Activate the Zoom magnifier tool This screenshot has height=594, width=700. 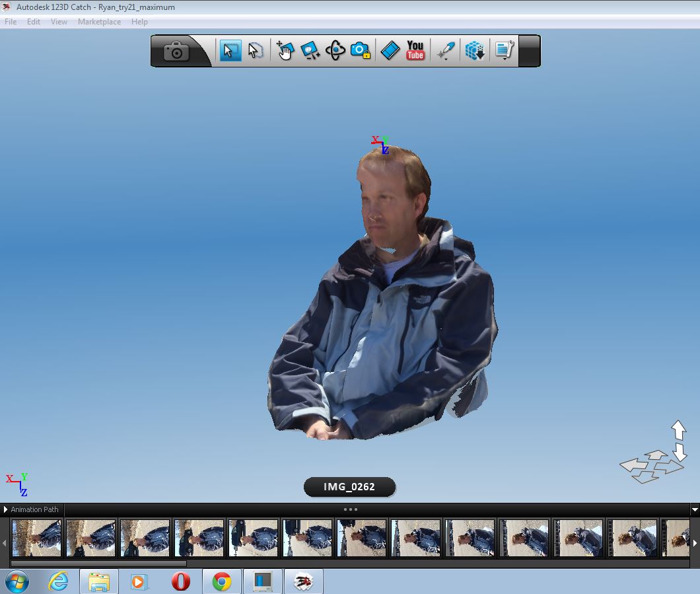click(x=310, y=50)
